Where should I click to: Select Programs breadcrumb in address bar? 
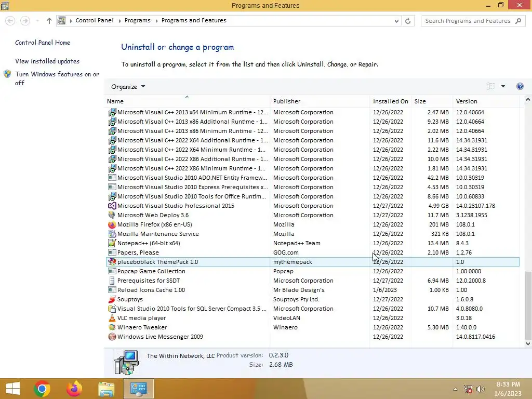point(137,20)
